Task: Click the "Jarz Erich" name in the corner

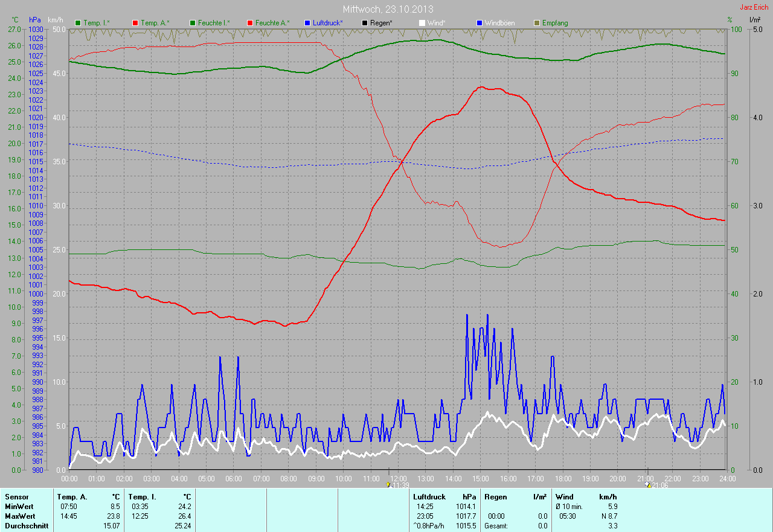Action: coord(754,7)
